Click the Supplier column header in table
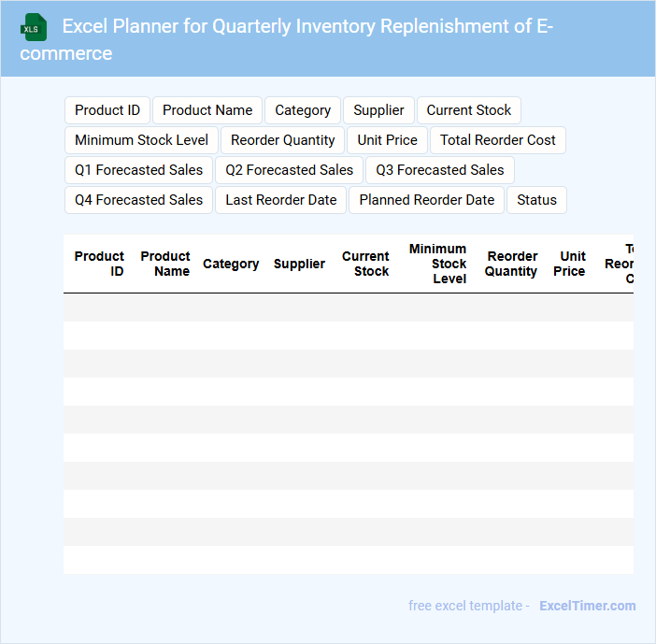 pyautogui.click(x=299, y=264)
